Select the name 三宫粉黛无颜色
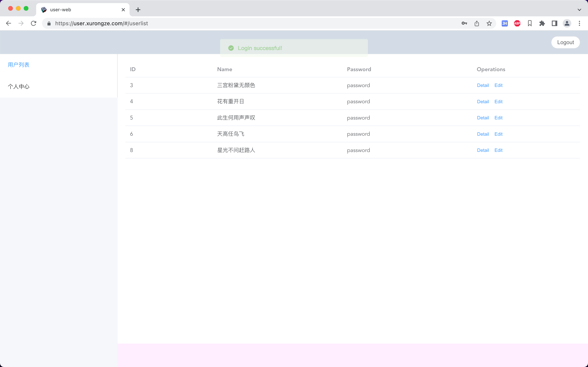Screen dimensions: 588x367 coord(236,85)
